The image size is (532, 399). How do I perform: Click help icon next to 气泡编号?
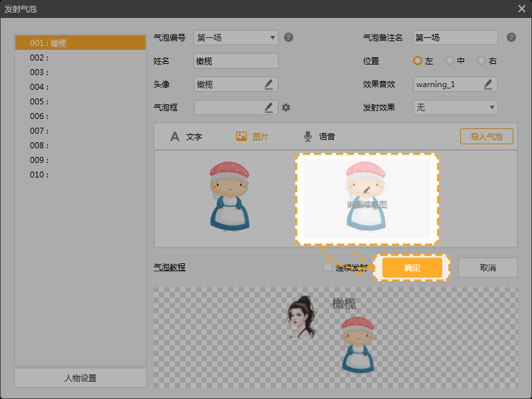pyautogui.click(x=289, y=37)
